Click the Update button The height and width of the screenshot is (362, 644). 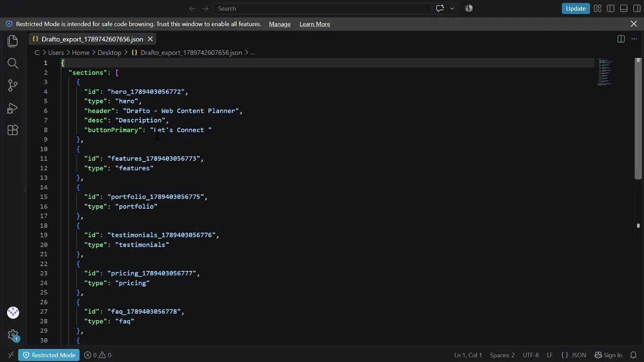(576, 9)
